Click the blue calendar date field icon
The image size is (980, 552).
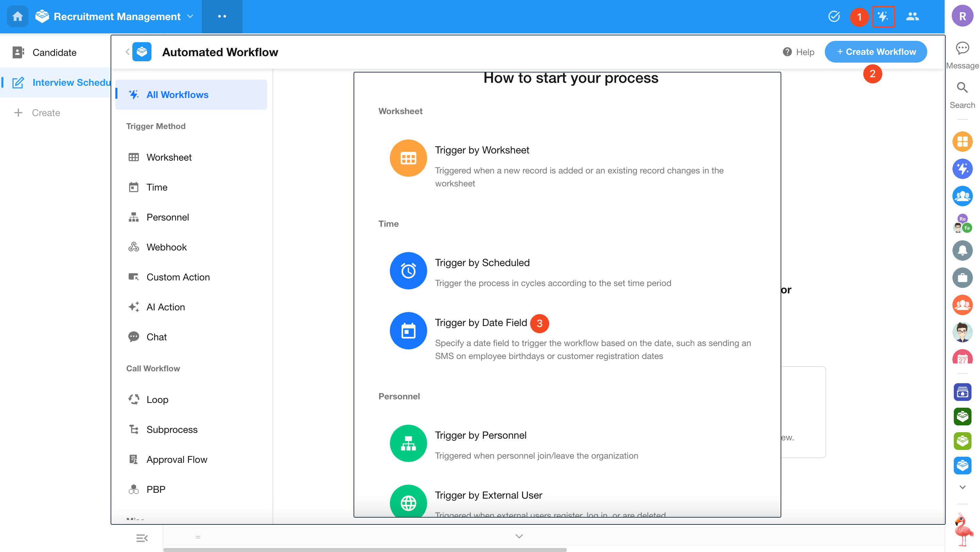(x=408, y=331)
